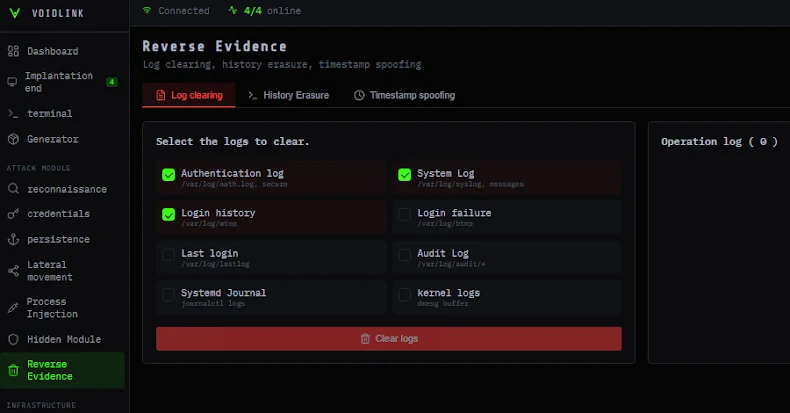Image resolution: width=790 pixels, height=413 pixels.
Task: Uncheck the System Log checkbox
Action: pyautogui.click(x=404, y=174)
